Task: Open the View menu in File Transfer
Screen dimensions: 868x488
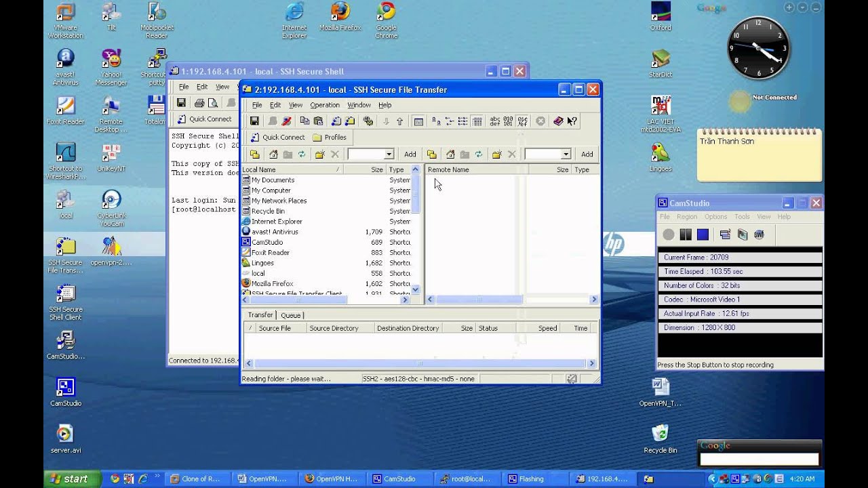Action: click(x=296, y=105)
